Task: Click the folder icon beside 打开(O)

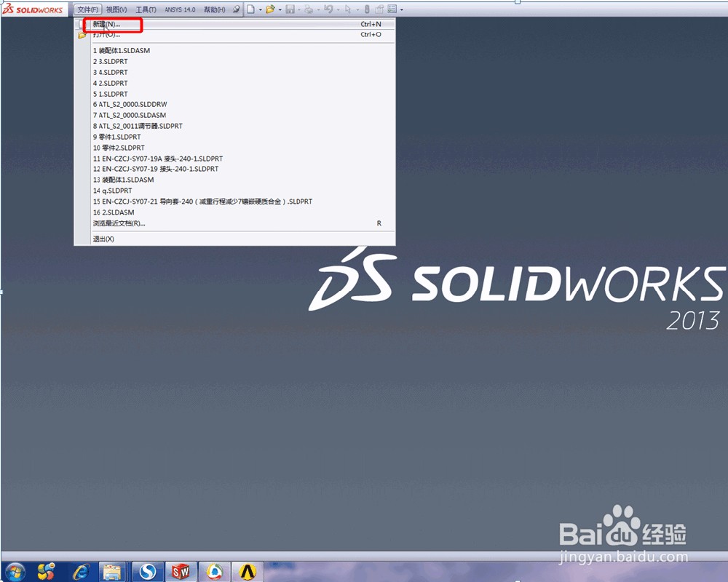Action: pyautogui.click(x=82, y=35)
